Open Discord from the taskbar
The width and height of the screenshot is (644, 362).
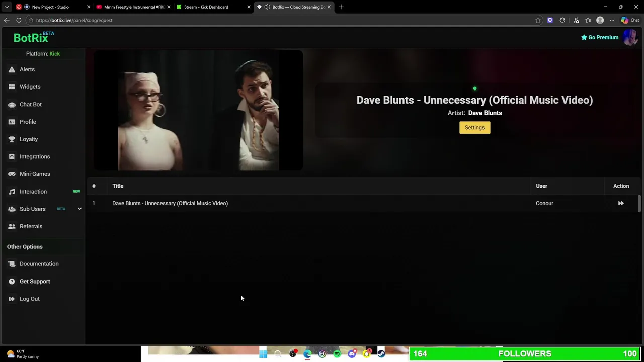[x=352, y=354]
